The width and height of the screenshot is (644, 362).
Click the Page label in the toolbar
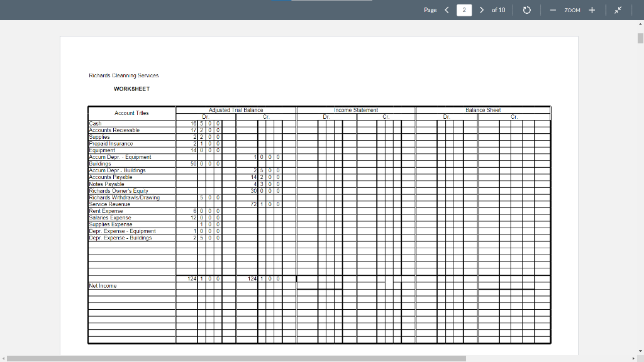pos(430,9)
